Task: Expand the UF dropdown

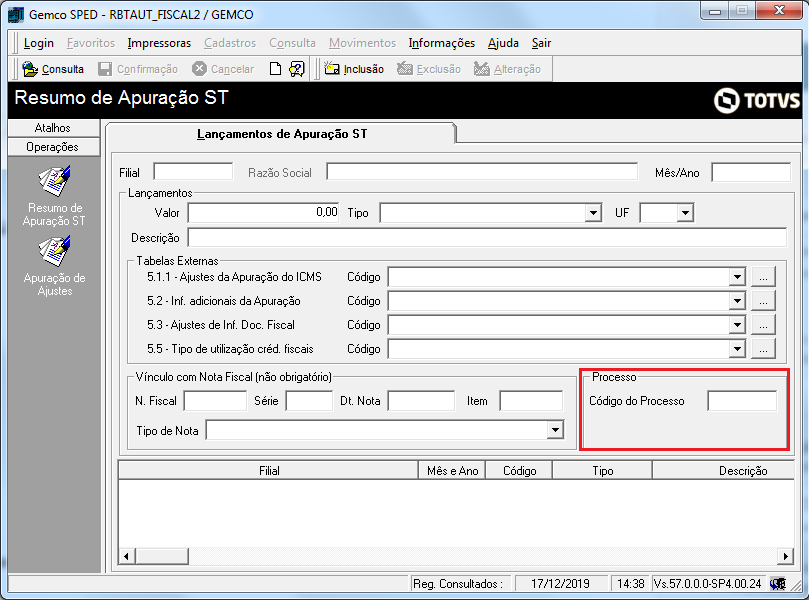Action: [685, 213]
